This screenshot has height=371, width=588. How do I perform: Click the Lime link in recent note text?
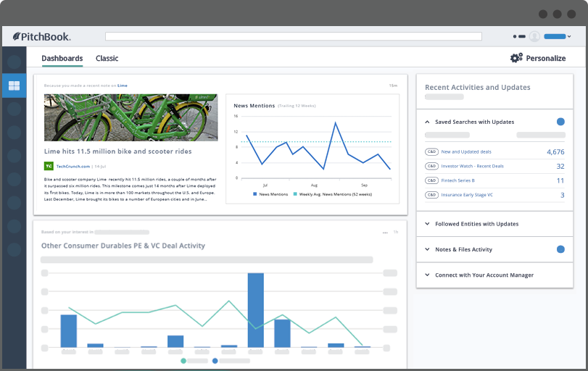[123, 86]
